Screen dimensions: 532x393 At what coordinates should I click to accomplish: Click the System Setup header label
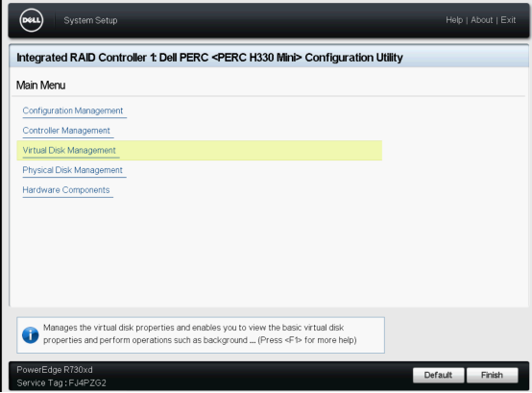90,20
